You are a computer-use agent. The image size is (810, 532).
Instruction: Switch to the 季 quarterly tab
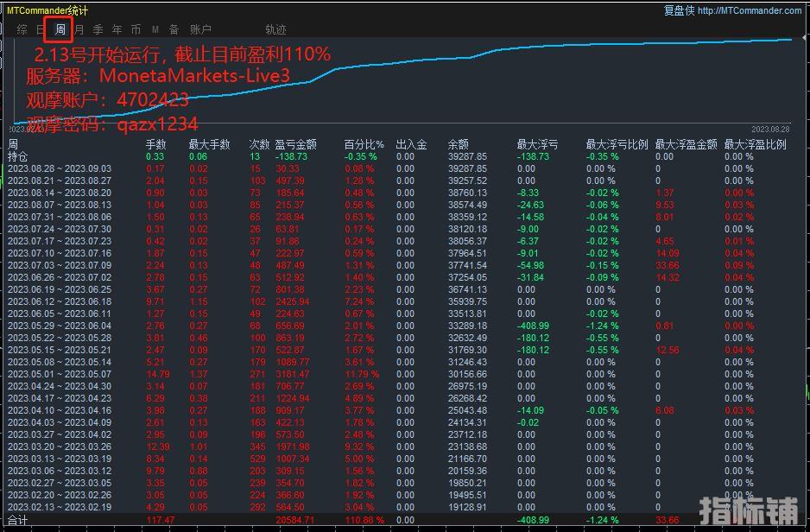98,29
